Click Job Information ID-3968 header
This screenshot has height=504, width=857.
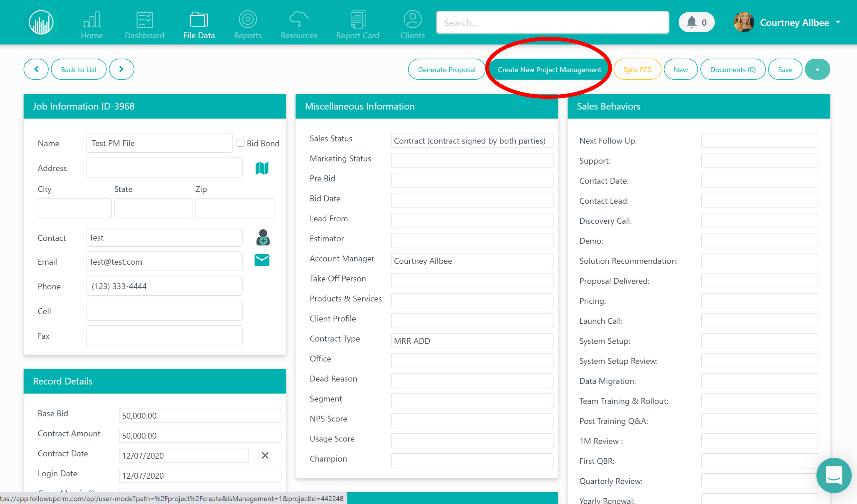[x=155, y=106]
